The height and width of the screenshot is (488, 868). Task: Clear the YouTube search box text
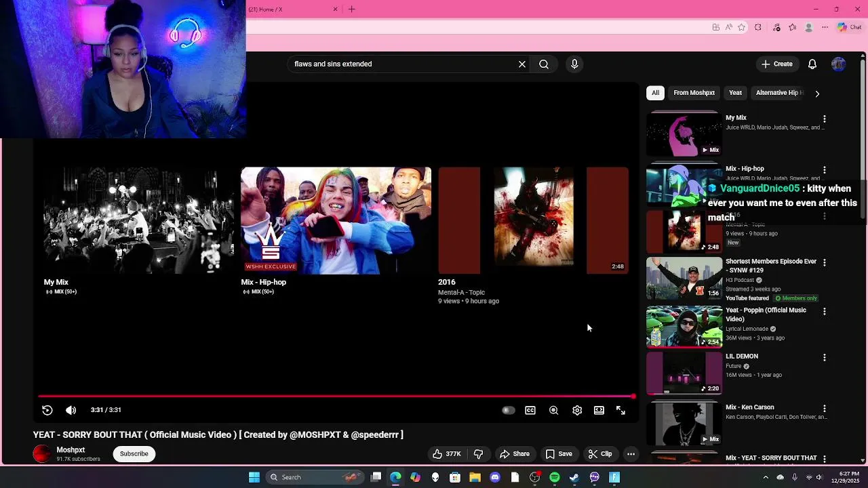521,64
